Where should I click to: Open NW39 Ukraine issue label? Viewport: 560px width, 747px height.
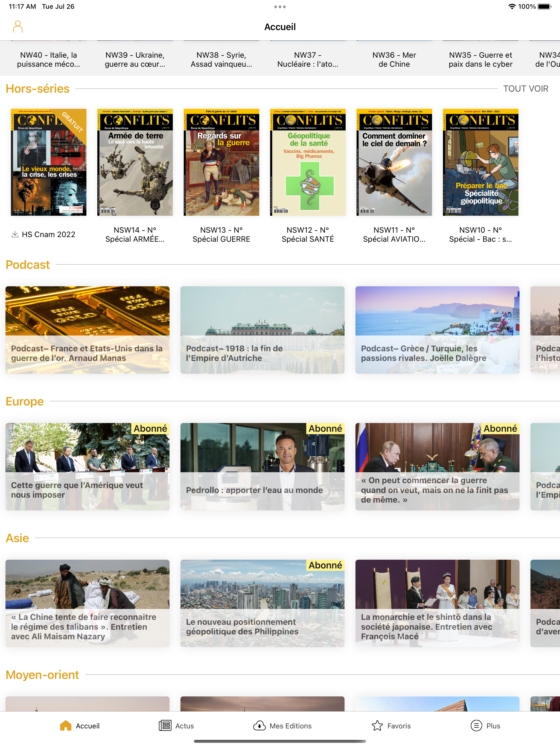pyautogui.click(x=135, y=59)
